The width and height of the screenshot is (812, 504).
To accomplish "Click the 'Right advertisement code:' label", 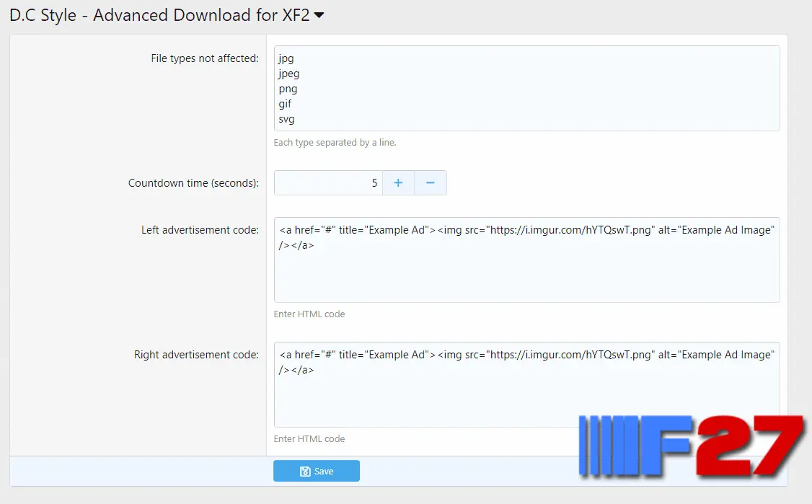I will [x=196, y=355].
